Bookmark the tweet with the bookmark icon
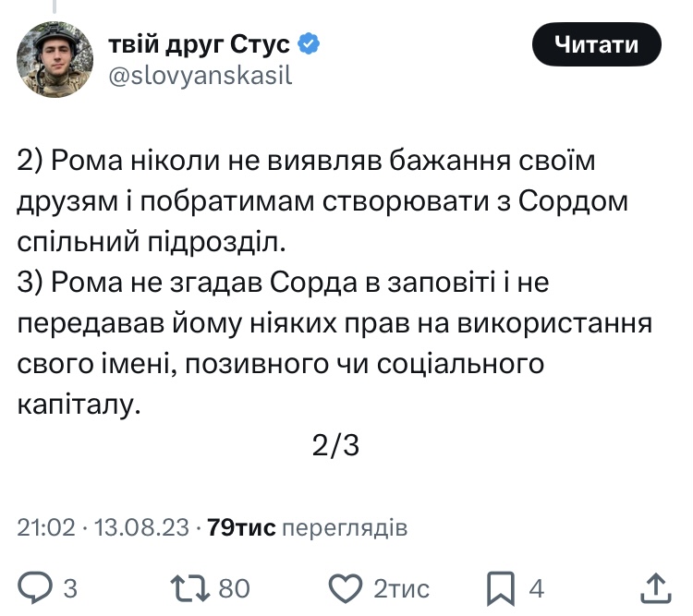Viewport: 693px width, 616px height. pos(501,586)
